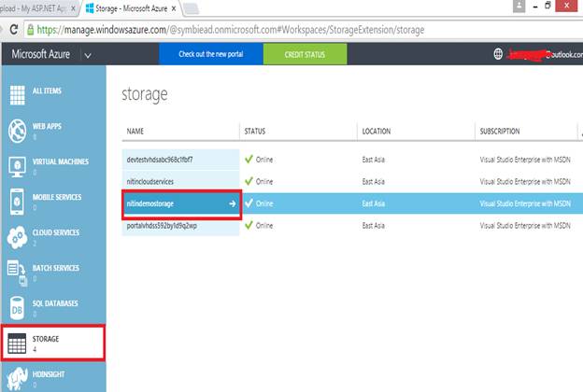Image resolution: width=583 pixels, height=392 pixels.
Task: Select STORAGE label in sidebar
Action: click(x=46, y=339)
